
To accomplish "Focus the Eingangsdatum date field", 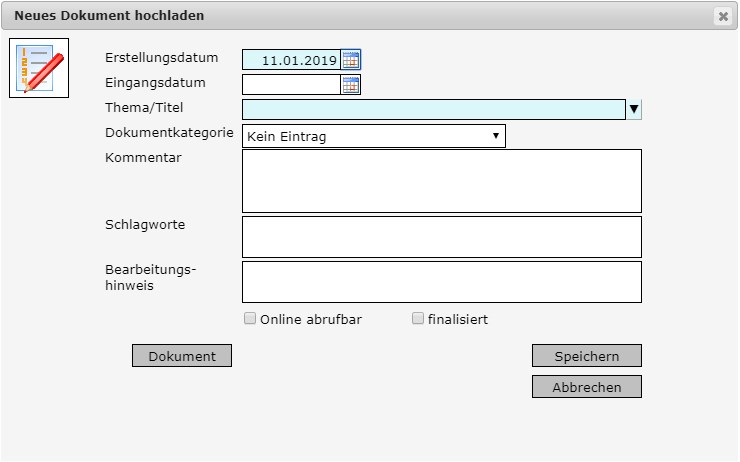I will pos(291,85).
